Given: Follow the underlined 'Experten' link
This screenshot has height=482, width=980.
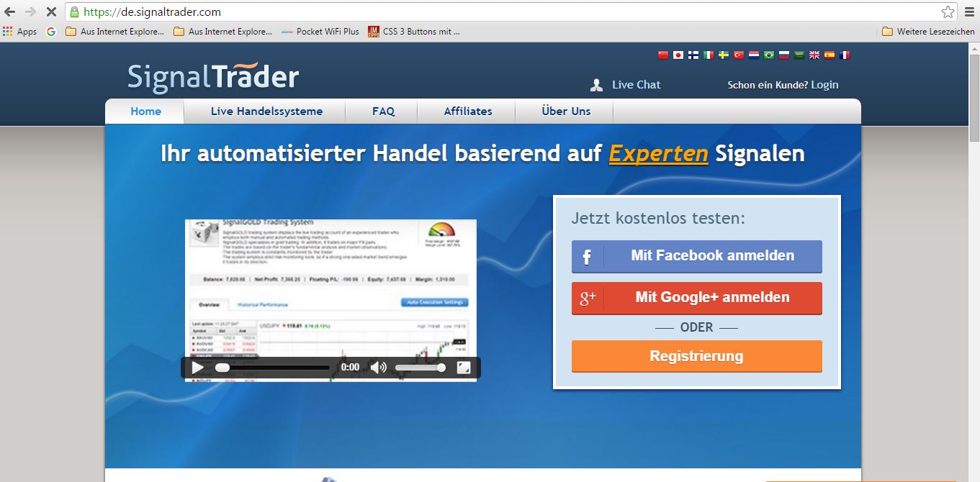Looking at the screenshot, I should 658,153.
